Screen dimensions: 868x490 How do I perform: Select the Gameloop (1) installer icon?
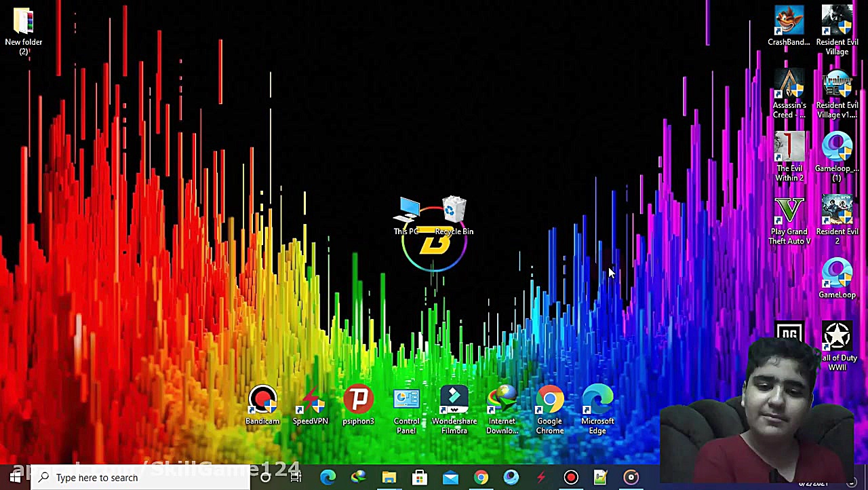point(837,157)
